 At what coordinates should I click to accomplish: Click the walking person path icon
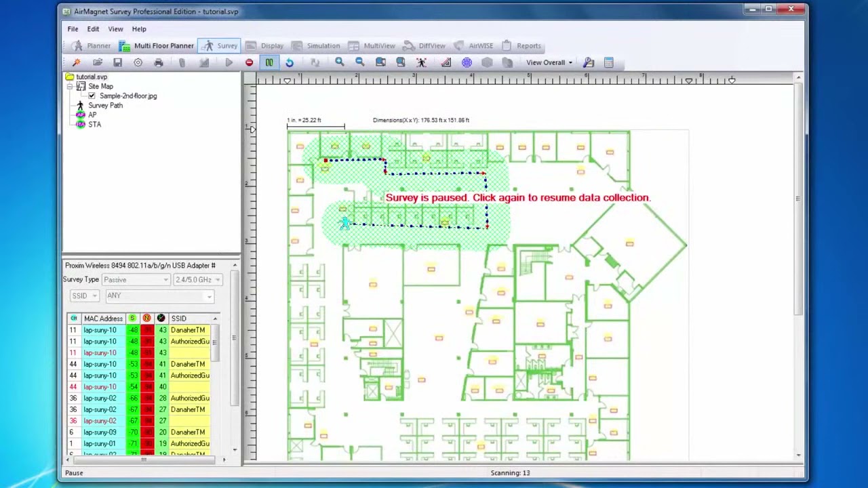[x=421, y=62]
